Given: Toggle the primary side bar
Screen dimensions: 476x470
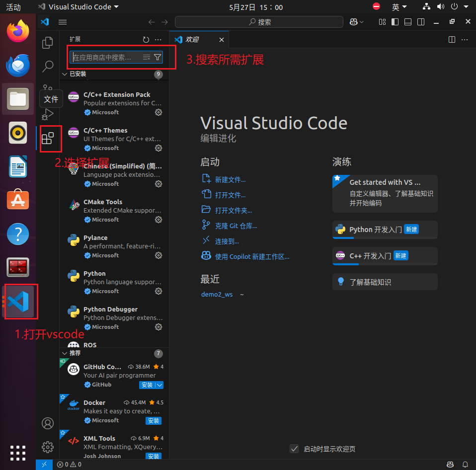Looking at the screenshot, I should (395, 22).
